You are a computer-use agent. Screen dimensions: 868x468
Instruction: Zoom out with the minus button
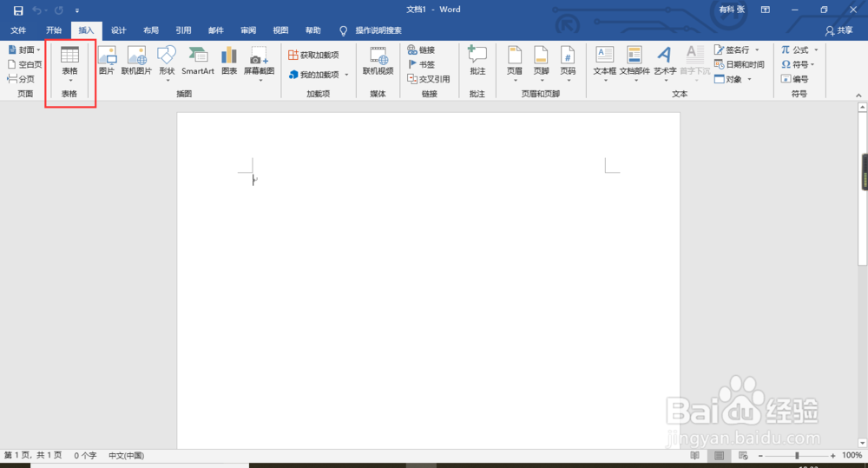point(760,455)
